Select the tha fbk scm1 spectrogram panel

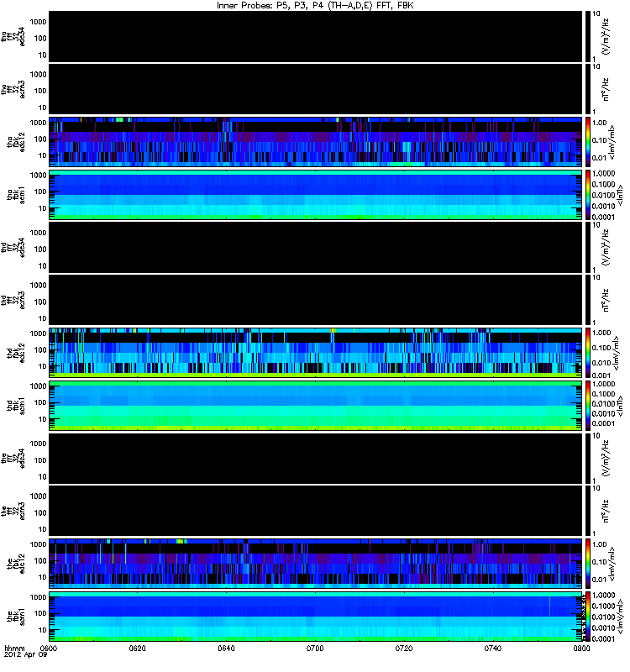[316, 195]
